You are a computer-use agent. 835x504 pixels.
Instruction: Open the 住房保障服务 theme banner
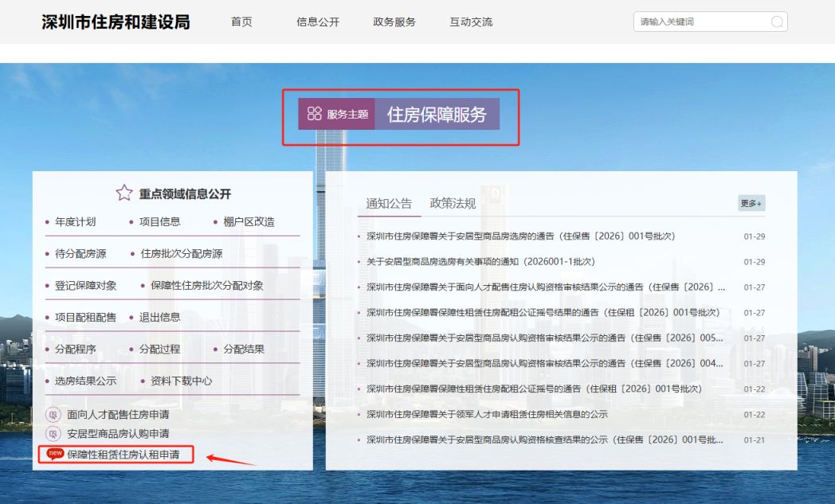437,114
